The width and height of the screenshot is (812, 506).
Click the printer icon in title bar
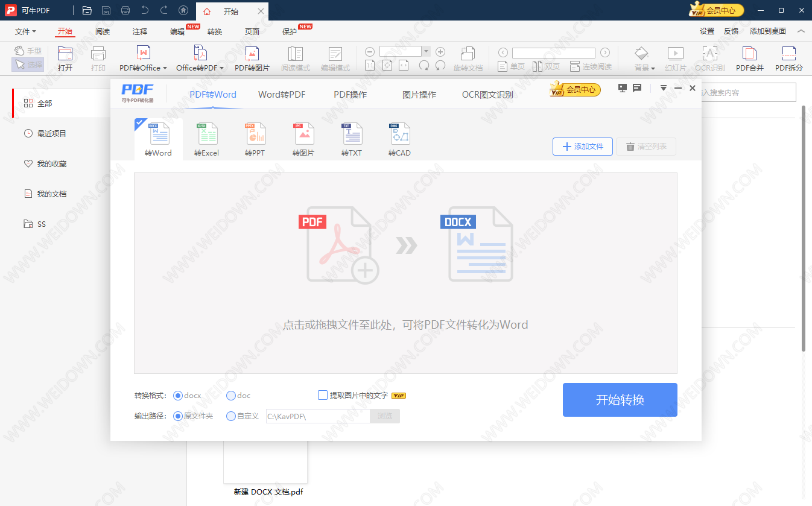pyautogui.click(x=125, y=10)
